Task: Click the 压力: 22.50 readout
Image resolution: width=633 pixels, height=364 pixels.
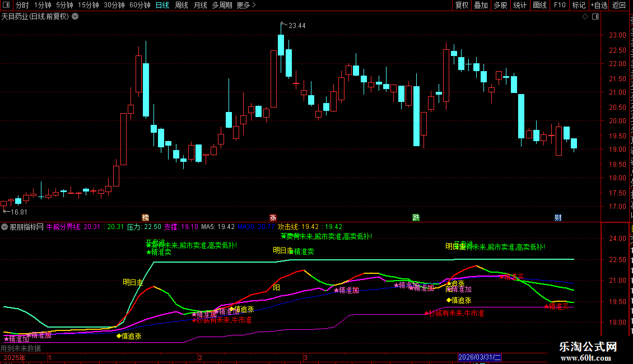Action: click(144, 227)
